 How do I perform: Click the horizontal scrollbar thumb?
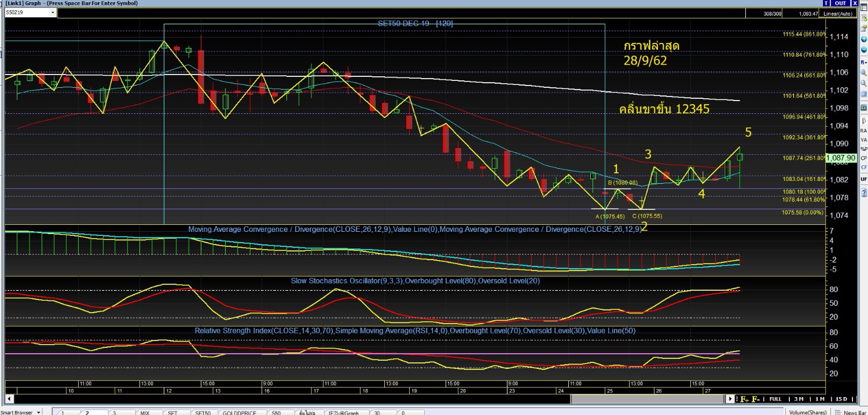click(x=648, y=399)
